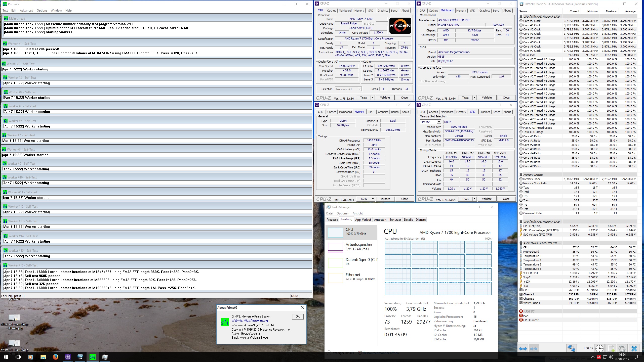Screen dimensions: 644x362
Task: Click HWiNFO blue X close-sensors icon
Action: [x=634, y=348]
